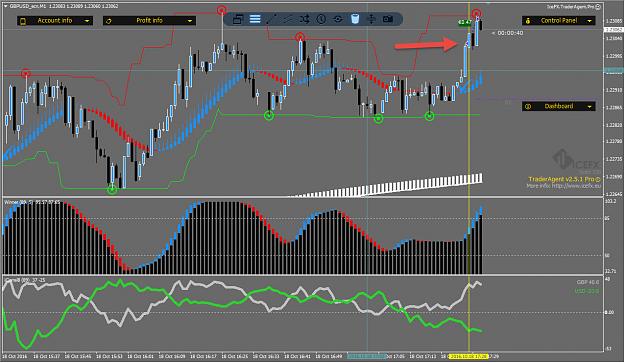Screen dimensions: 625x363
Task: Click the trash bin delete icon
Action: coord(355,19)
